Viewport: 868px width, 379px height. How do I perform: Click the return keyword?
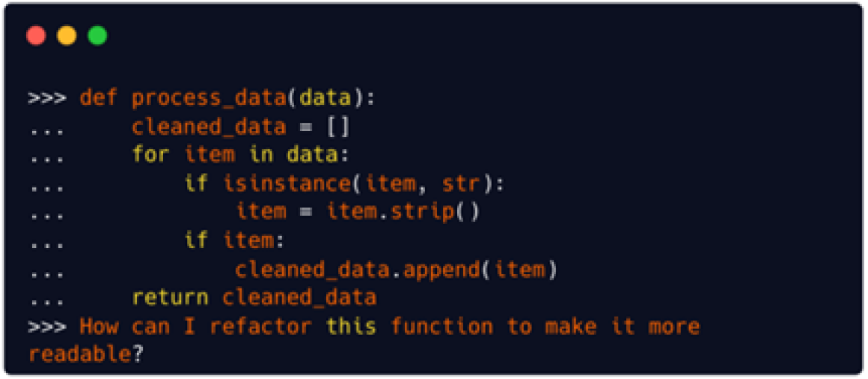170,297
